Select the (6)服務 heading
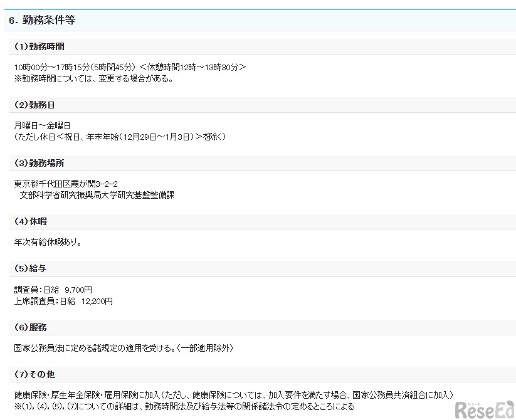Screen dimensions: 516x420 [30, 327]
